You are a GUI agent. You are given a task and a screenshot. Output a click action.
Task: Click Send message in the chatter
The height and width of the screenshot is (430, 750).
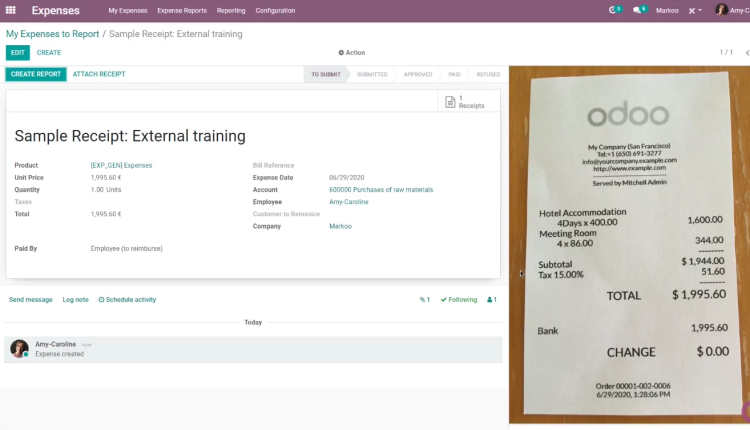point(31,299)
